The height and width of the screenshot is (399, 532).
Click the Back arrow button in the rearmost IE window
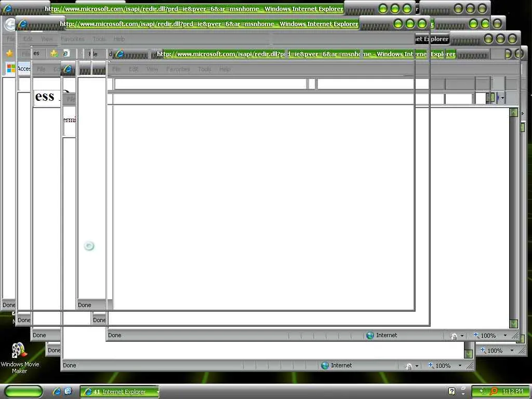(x=10, y=24)
